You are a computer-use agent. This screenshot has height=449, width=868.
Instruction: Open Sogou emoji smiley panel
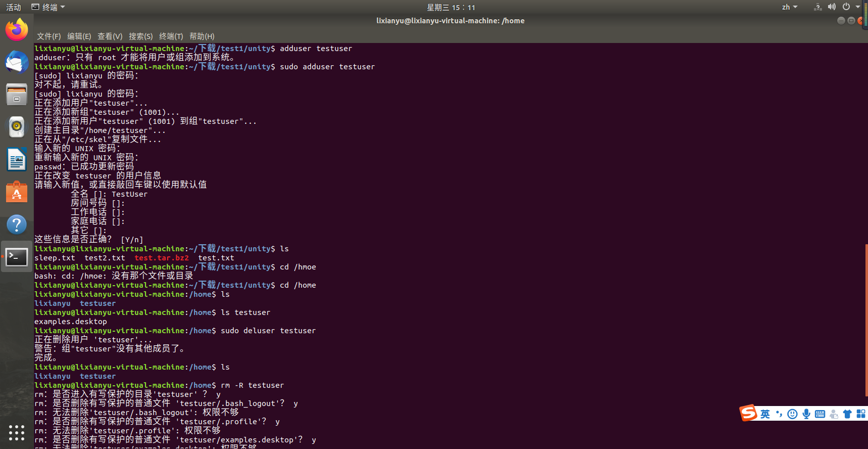pyautogui.click(x=792, y=414)
